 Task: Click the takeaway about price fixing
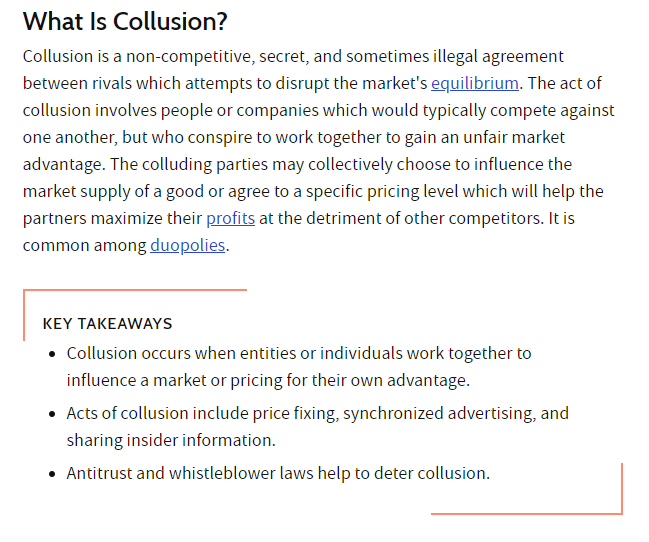pos(317,427)
